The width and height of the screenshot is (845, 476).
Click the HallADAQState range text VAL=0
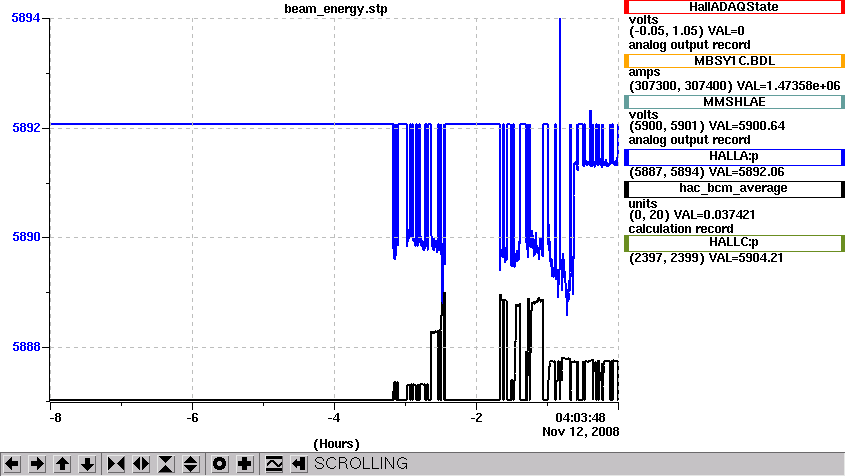click(x=726, y=31)
